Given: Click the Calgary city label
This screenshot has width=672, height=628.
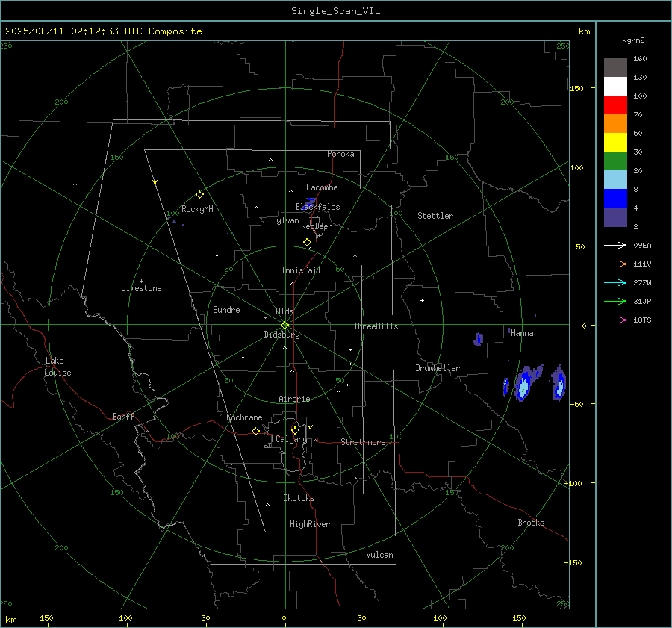Looking at the screenshot, I should point(291,439).
